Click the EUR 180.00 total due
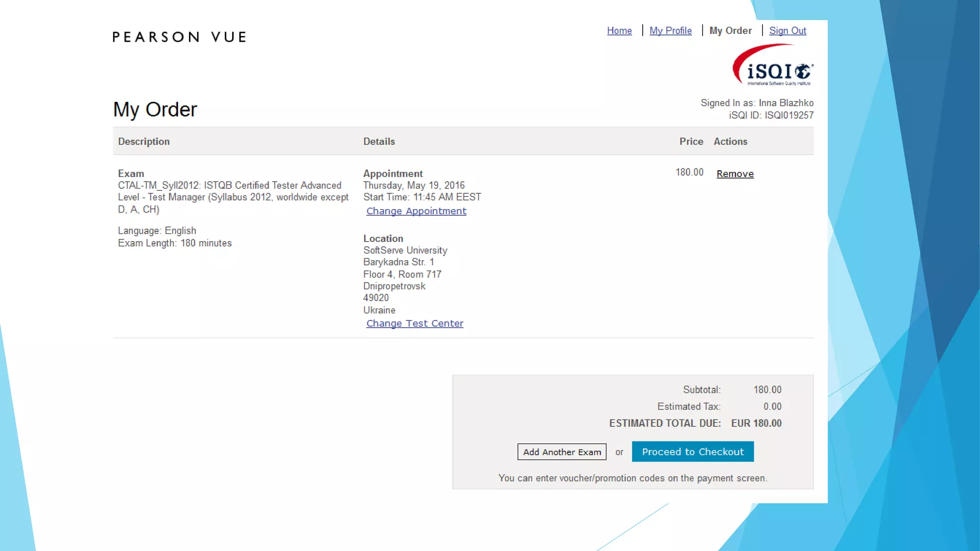 (x=756, y=423)
